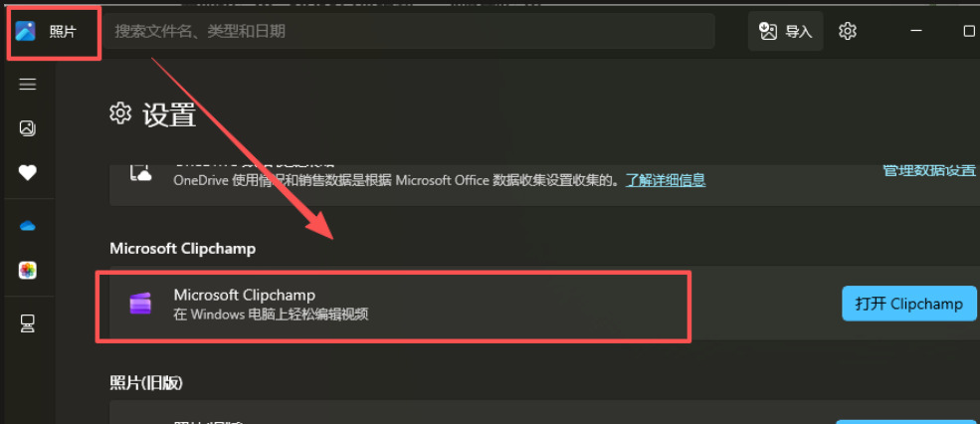
Task: Click the 在 Windows 电脑上轻松编辑视频 description
Action: [271, 314]
